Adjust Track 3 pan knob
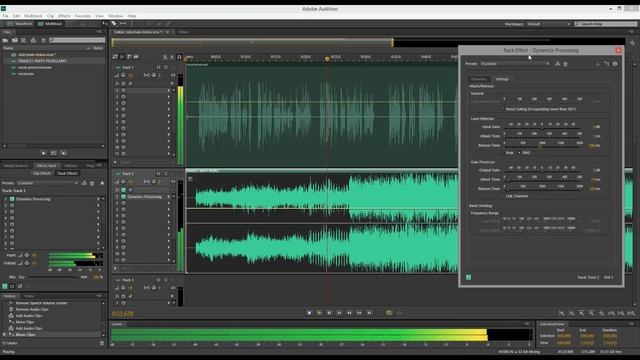This screenshot has width=640, height=360. 154,288
